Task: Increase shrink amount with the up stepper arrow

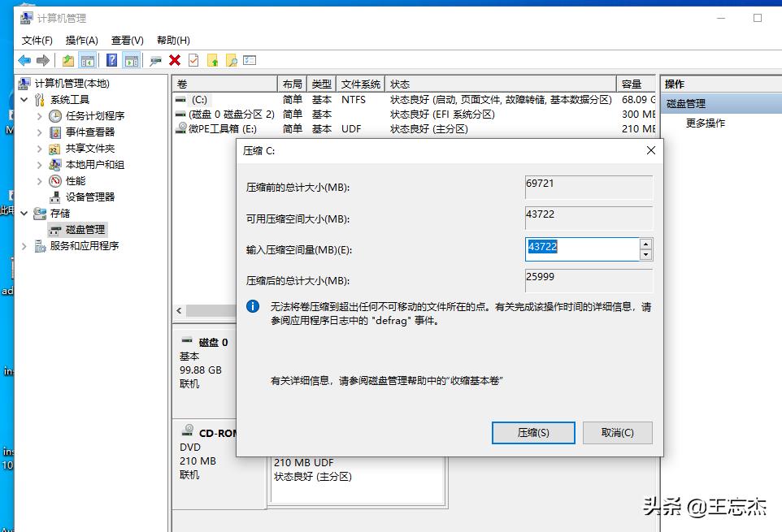Action: [x=646, y=244]
